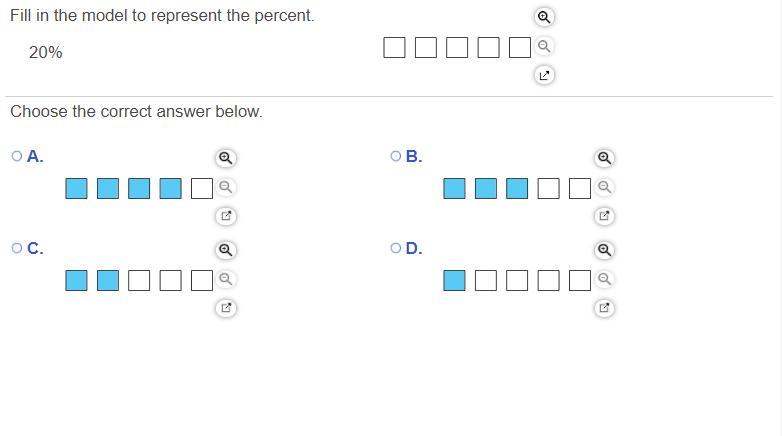Open option C's model in a new window
The image size is (782, 436).
pos(226,308)
